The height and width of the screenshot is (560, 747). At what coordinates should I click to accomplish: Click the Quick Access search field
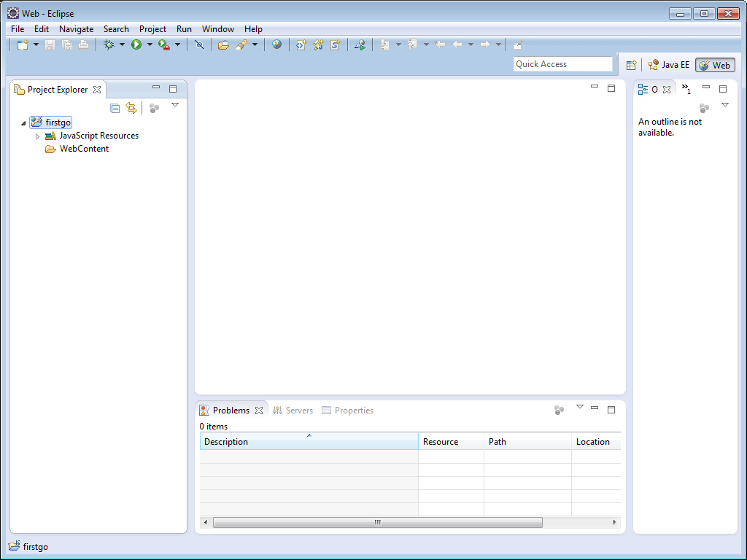click(x=562, y=64)
